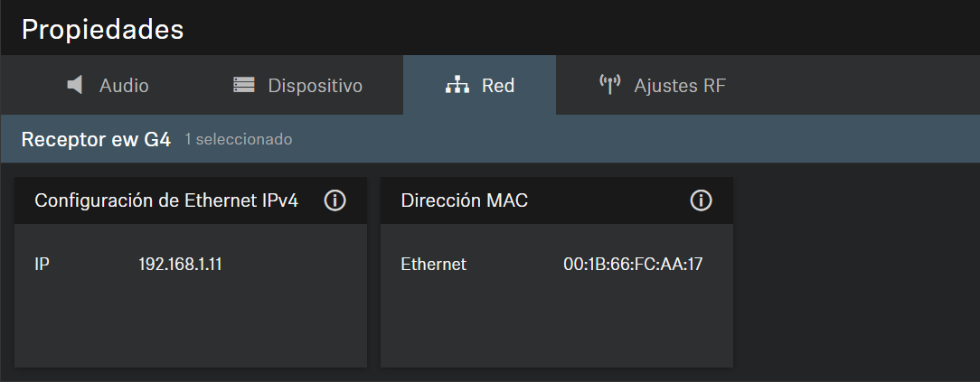Show info for Configuración de Ethernet IPv4
The image size is (980, 382).
[x=335, y=200]
